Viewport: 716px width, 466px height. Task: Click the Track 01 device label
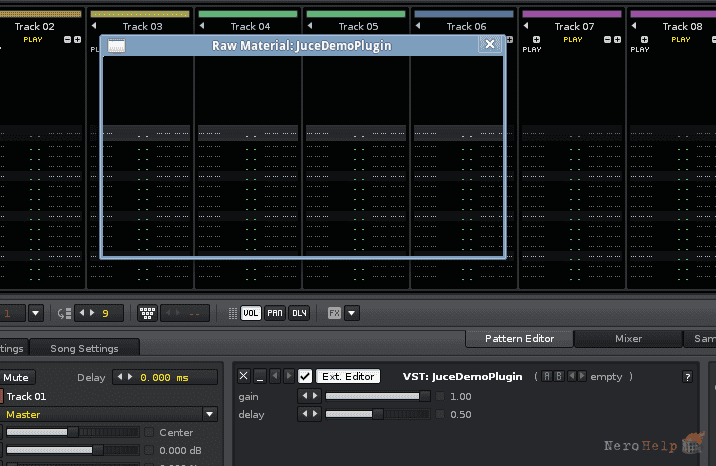tap(26, 396)
